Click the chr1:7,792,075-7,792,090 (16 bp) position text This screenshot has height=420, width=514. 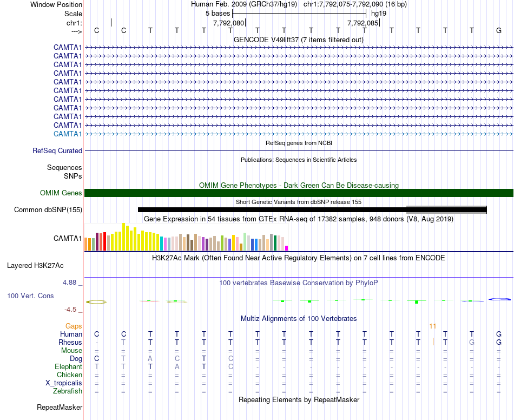point(355,4)
